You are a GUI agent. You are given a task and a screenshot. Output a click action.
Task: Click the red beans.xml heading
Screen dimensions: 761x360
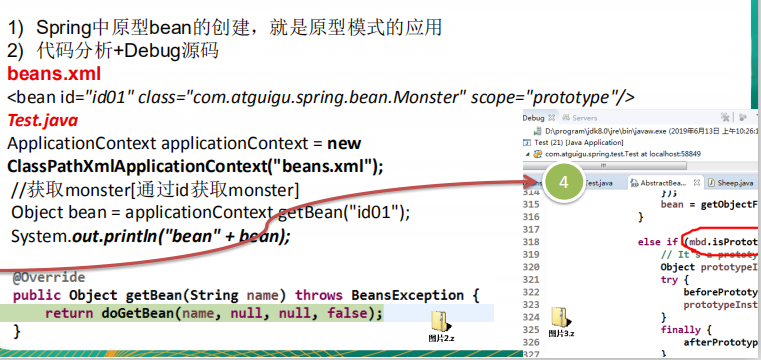[54, 74]
